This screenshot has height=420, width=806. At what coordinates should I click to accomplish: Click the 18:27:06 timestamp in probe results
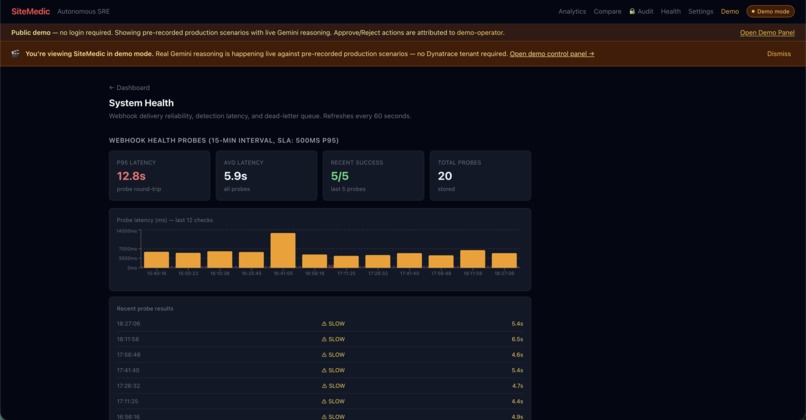[128, 324]
